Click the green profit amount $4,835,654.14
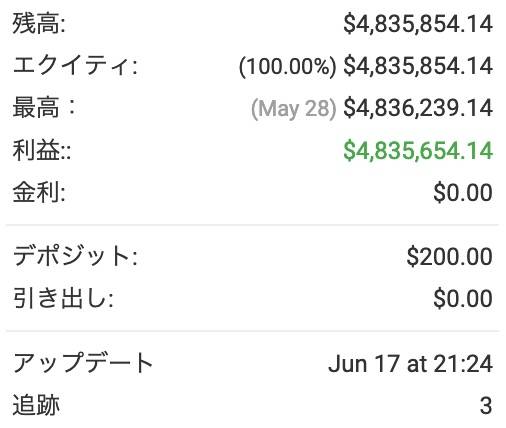This screenshot has width=506, height=428. (418, 150)
